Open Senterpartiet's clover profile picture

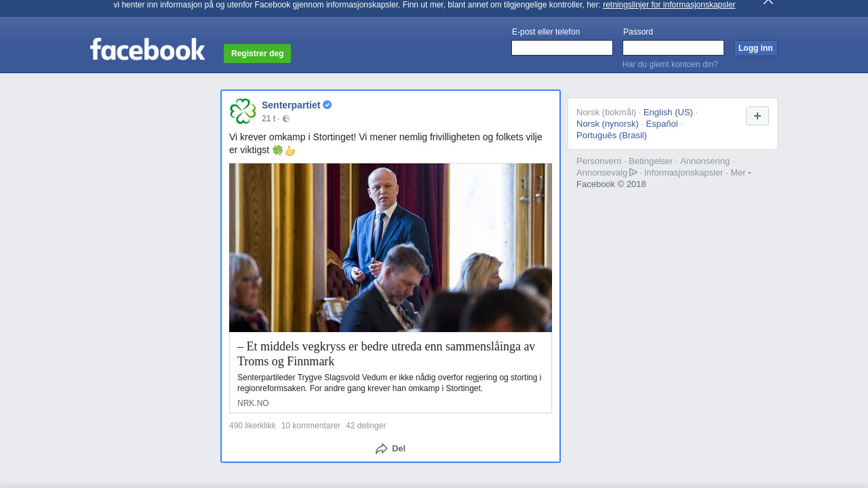click(243, 111)
